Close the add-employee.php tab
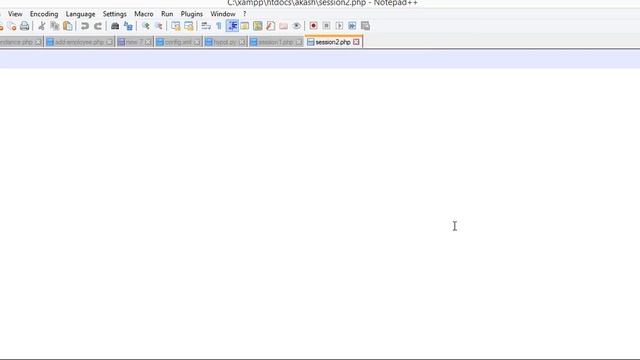The height and width of the screenshot is (360, 640). pos(109,42)
